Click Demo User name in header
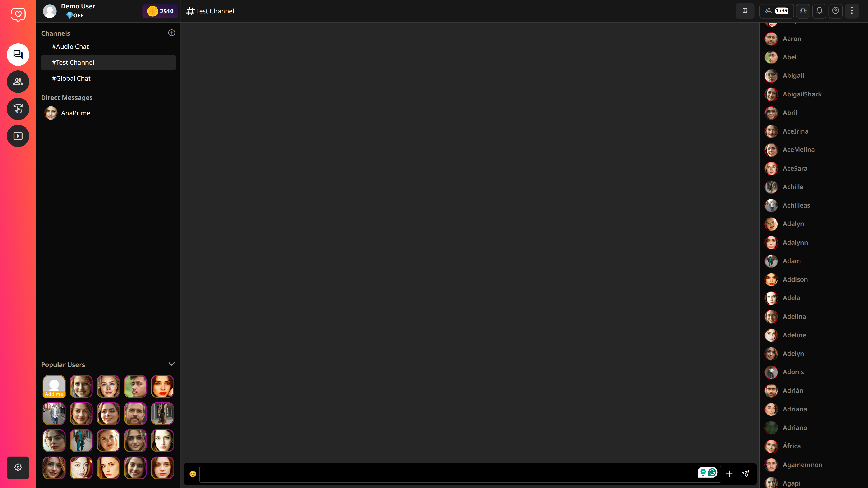Viewport: 868px width, 488px height. tap(78, 6)
